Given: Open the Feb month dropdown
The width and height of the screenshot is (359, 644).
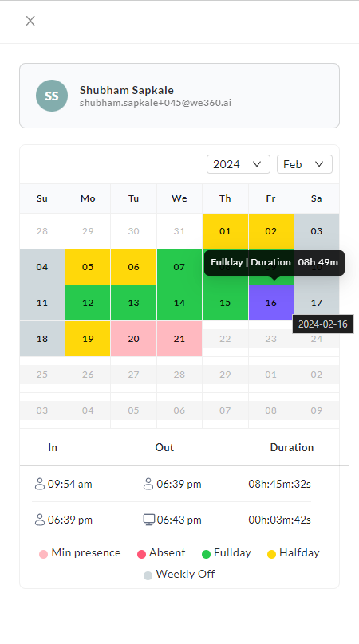Looking at the screenshot, I should pyautogui.click(x=304, y=164).
